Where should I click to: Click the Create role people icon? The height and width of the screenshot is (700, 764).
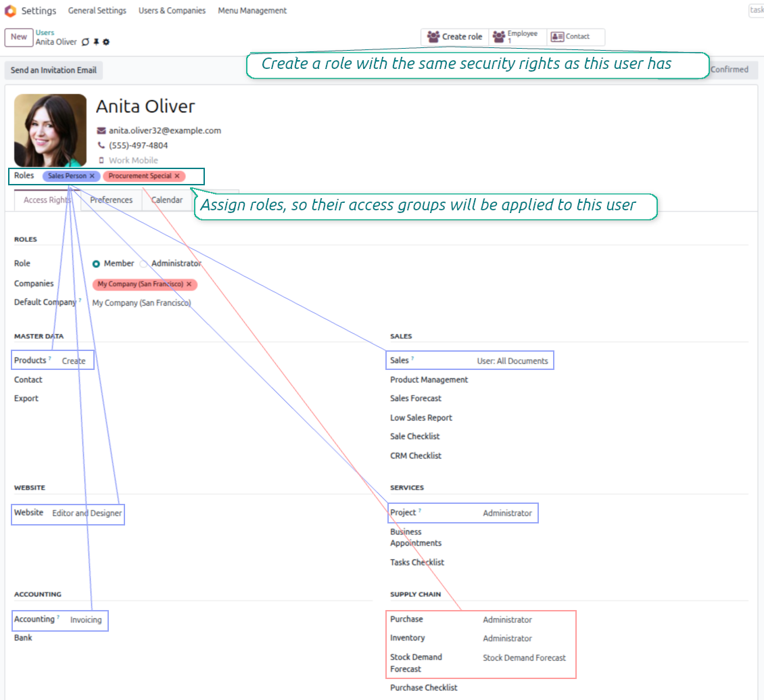click(433, 37)
